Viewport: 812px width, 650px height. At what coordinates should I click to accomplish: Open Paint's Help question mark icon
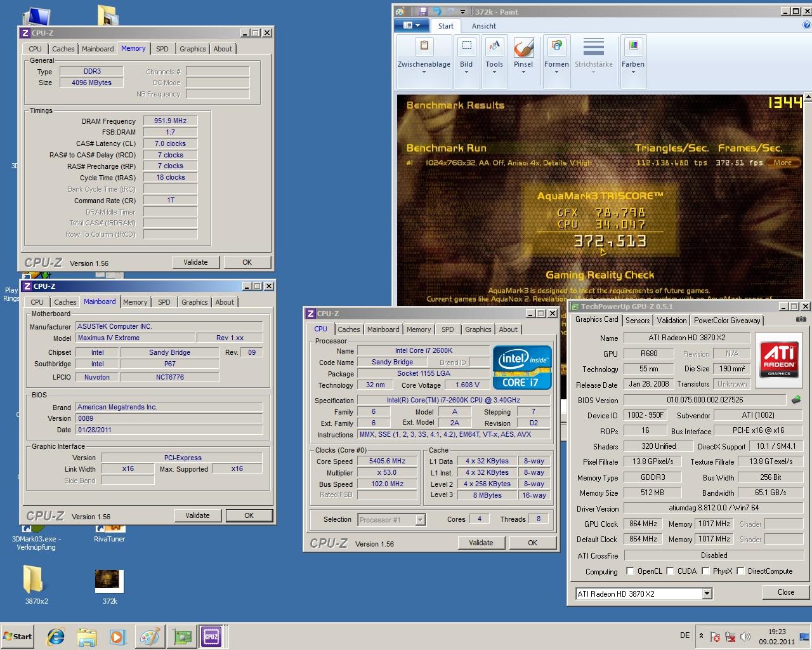807,25
